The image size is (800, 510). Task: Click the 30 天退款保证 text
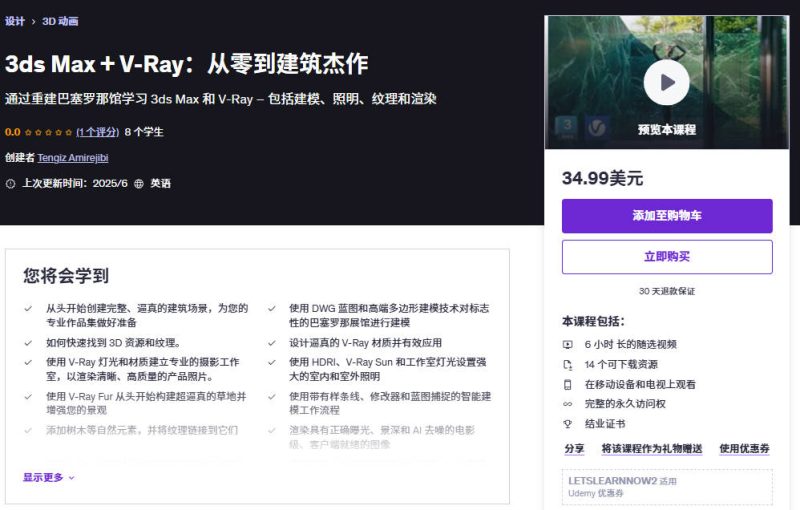point(667,291)
